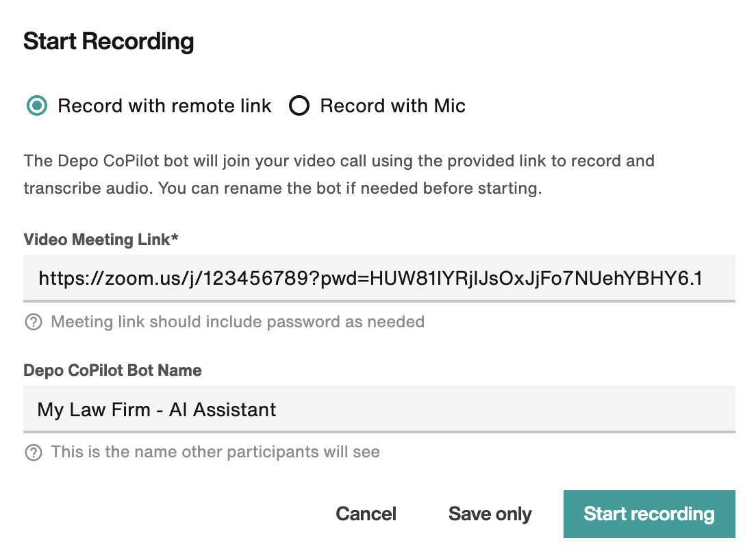The width and height of the screenshot is (756, 560).
Task: Cancel the Start Recording dialog
Action: 366,513
